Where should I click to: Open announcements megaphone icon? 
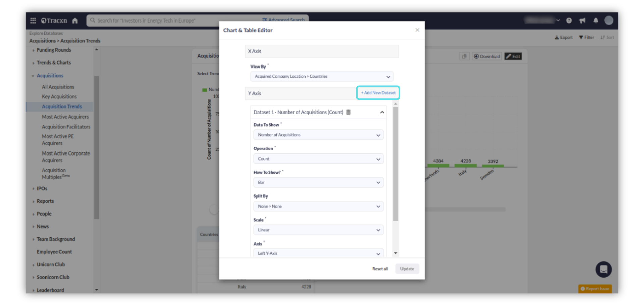pyautogui.click(x=582, y=20)
